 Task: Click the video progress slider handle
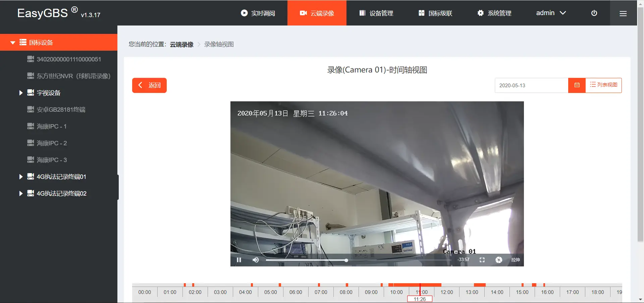click(x=346, y=260)
